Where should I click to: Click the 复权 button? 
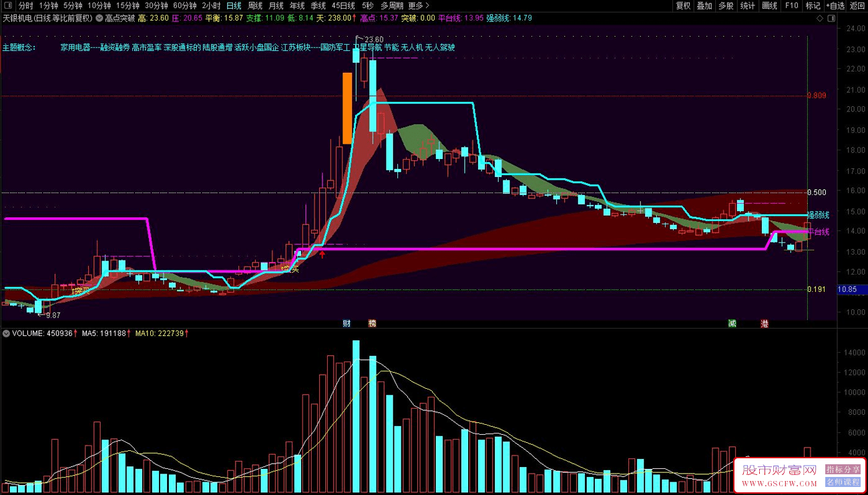[x=683, y=5]
